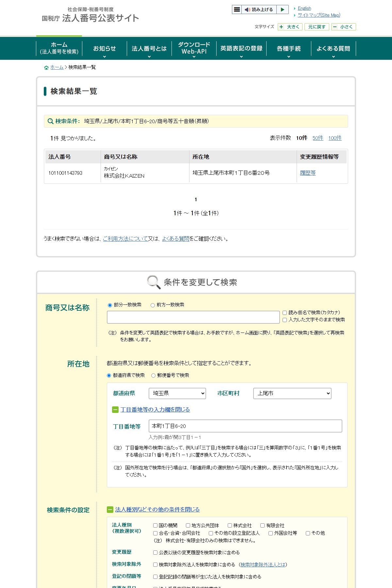
Task: Check the 国の機関 checkbox
Action: (155, 526)
